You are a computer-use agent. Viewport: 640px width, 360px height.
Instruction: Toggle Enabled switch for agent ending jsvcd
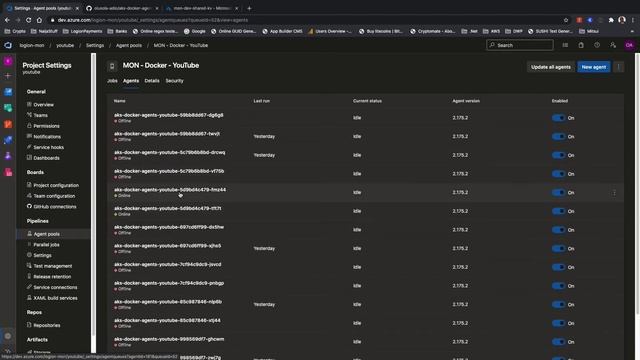(x=558, y=267)
